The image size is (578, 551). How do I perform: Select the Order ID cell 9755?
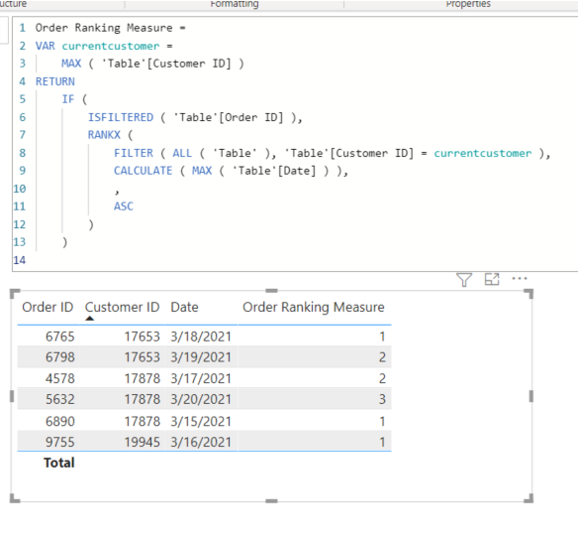tap(60, 442)
